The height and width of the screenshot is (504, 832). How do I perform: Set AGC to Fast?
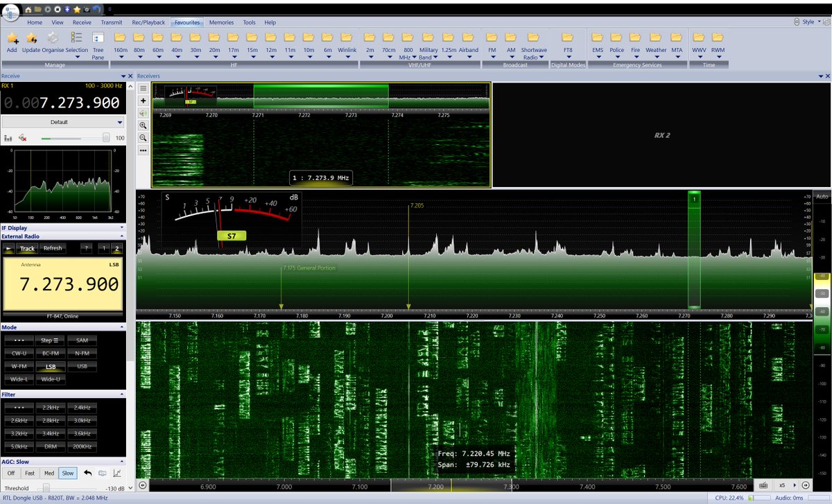click(30, 473)
